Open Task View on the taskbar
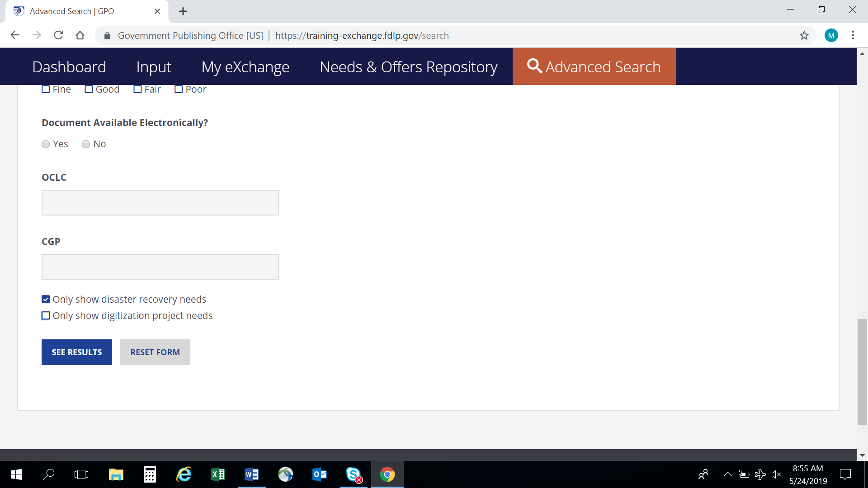Image resolution: width=868 pixels, height=488 pixels. (81, 474)
